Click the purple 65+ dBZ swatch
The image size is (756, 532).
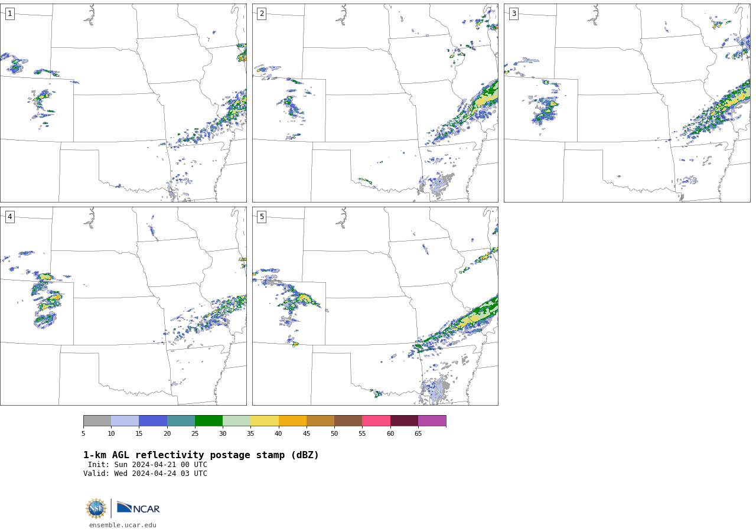pos(432,421)
